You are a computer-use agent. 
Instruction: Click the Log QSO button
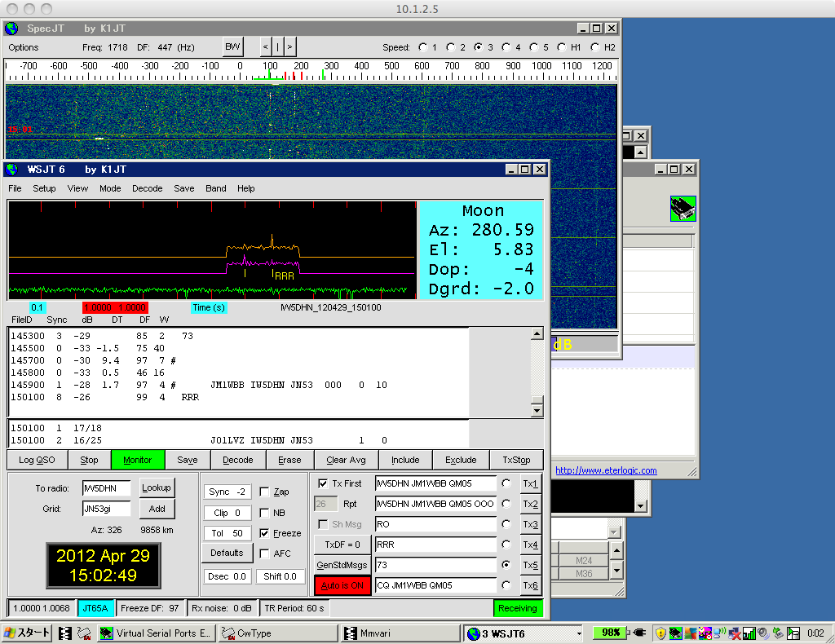(38, 460)
